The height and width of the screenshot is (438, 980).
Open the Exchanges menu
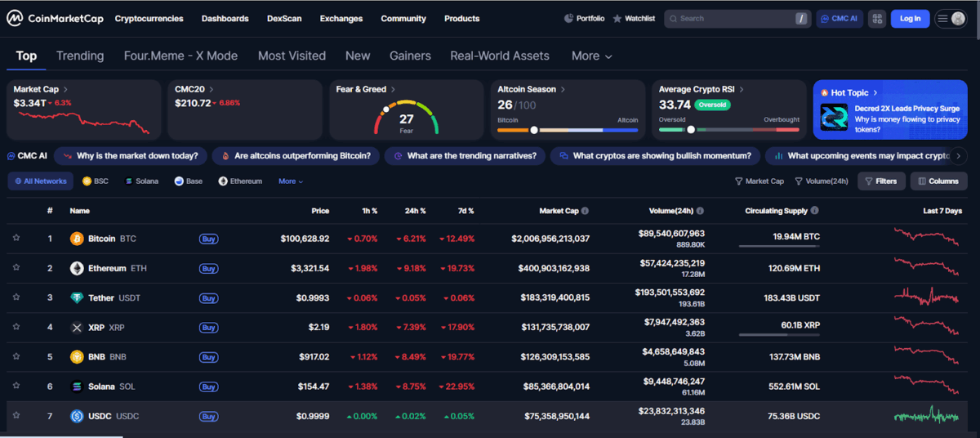(341, 18)
